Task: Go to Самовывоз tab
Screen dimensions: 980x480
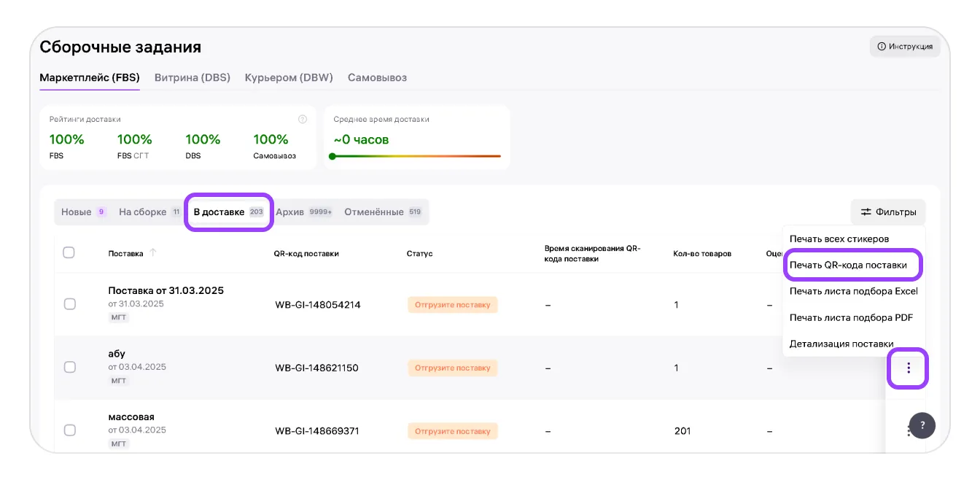Action: pyautogui.click(x=377, y=77)
